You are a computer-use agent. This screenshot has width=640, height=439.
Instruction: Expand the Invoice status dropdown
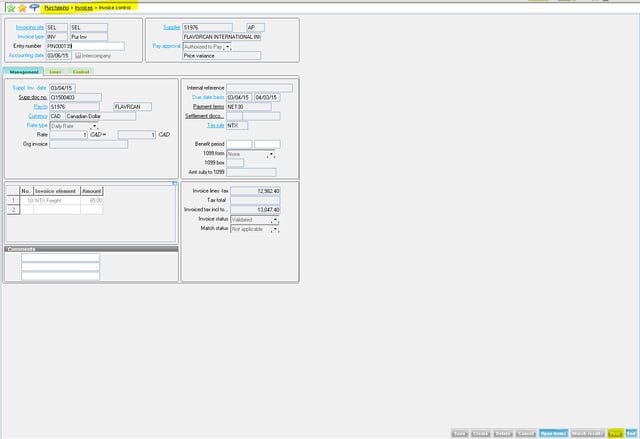click(x=274, y=219)
